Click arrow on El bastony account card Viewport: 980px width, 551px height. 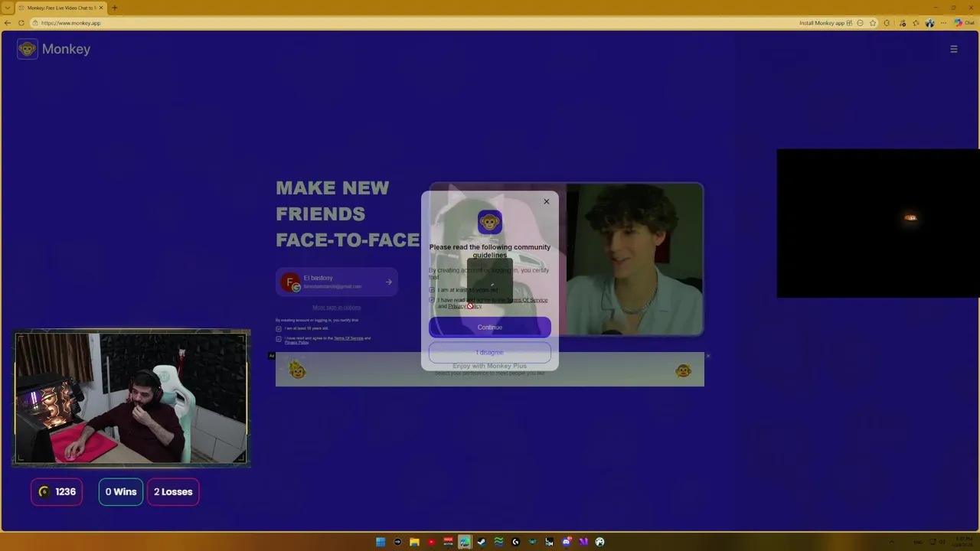[388, 282]
